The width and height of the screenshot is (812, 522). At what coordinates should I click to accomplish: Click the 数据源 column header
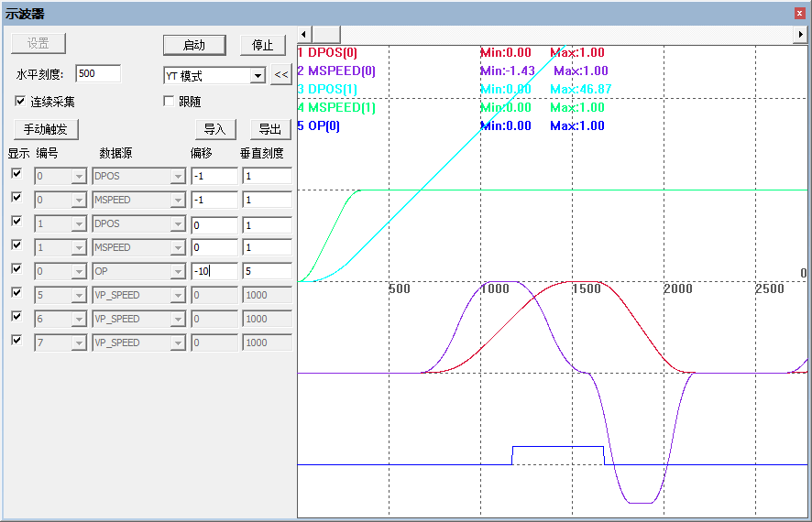point(115,153)
